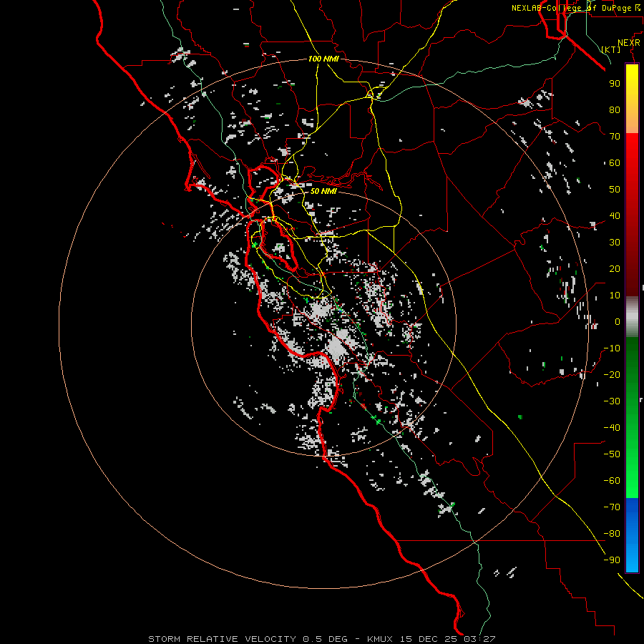
Task: Click the 10 value on velocity scale
Action: (x=615, y=296)
